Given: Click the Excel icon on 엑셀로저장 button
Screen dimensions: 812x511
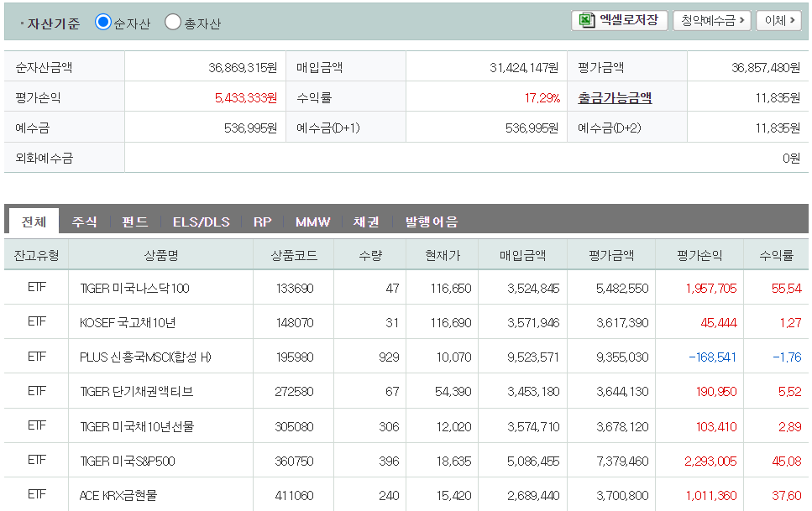Looking at the screenshot, I should [x=586, y=21].
